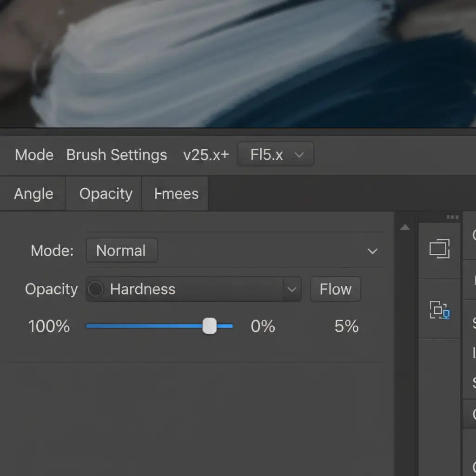Image resolution: width=476 pixels, height=476 pixels.
Task: Click the selection frame icon with blue badge
Action: click(x=440, y=310)
